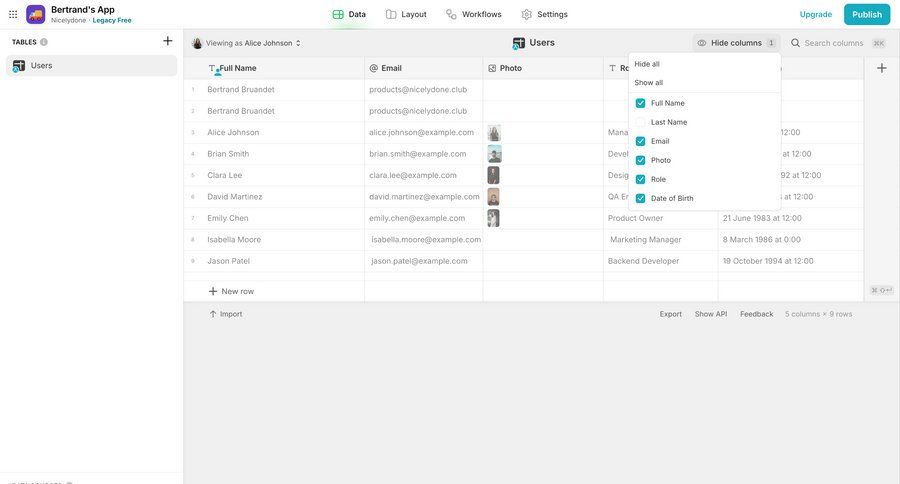The height and width of the screenshot is (484, 900).
Task: Click the Legacy Free plan label
Action: (112, 21)
